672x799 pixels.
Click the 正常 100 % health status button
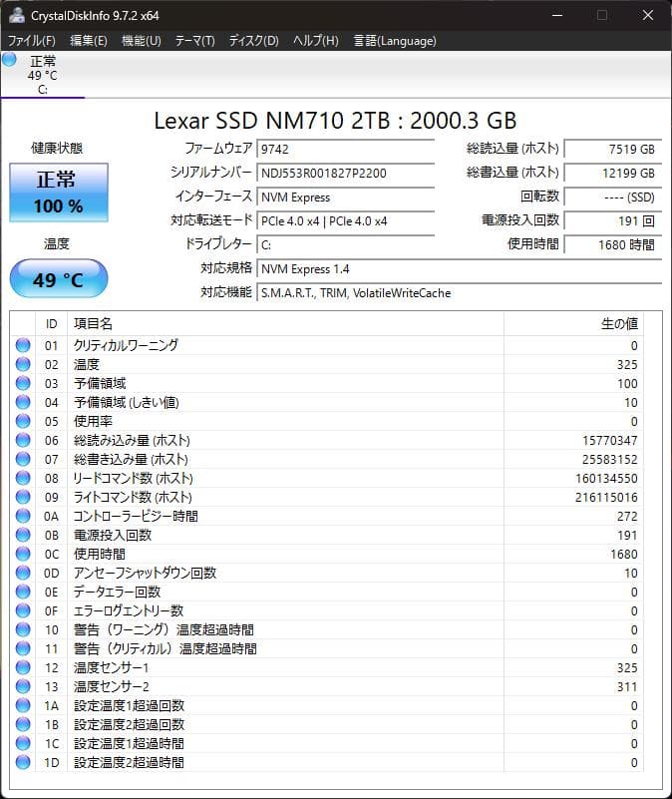pyautogui.click(x=59, y=193)
